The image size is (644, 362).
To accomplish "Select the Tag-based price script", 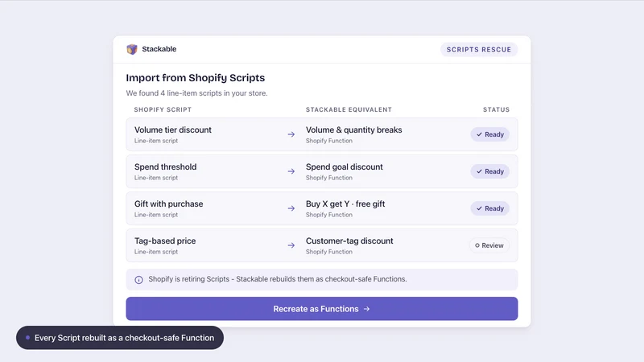I will point(165,241).
